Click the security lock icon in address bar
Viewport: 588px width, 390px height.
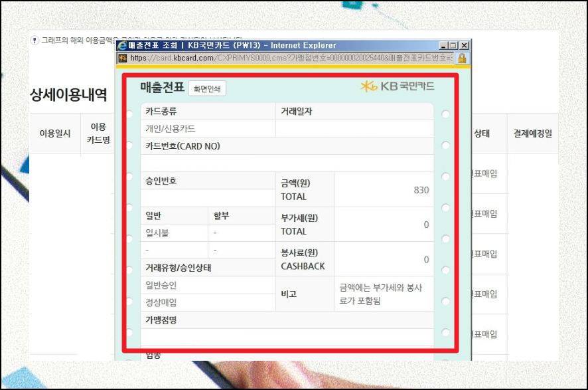point(462,58)
